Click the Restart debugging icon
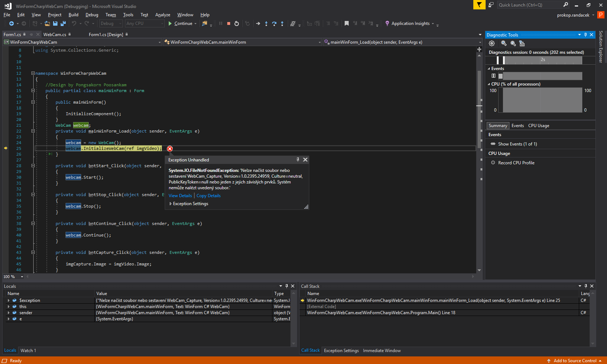Image resolution: width=607 pixels, height=364 pixels. click(x=237, y=23)
